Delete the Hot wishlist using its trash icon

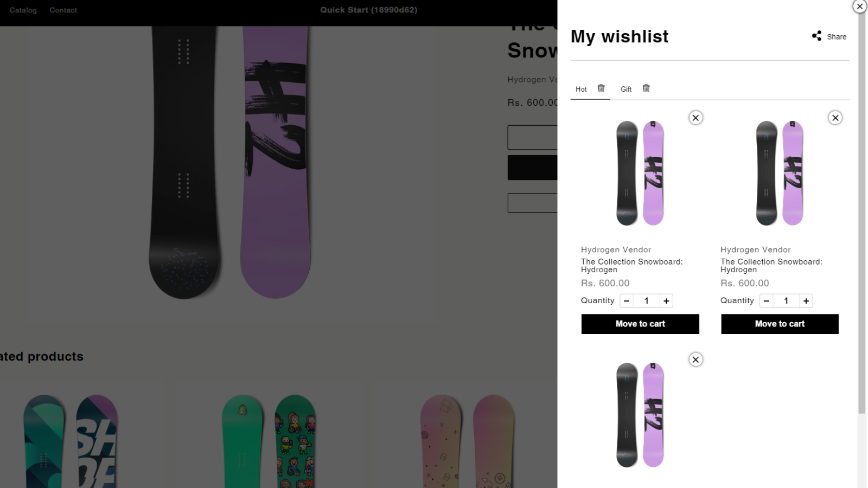tap(601, 88)
